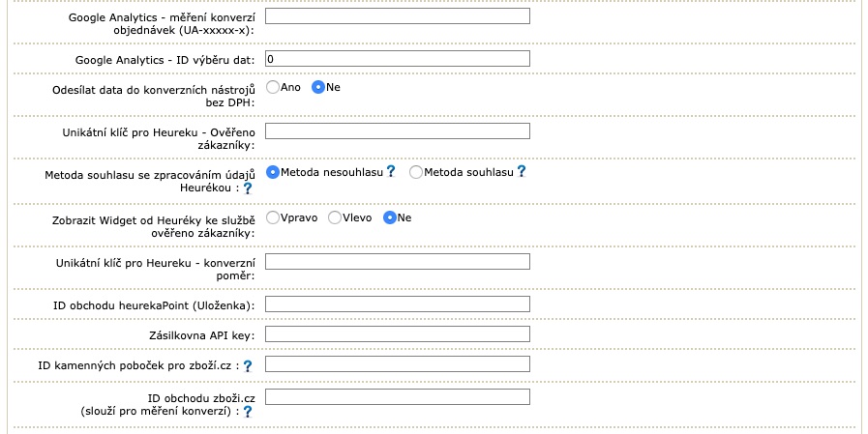Focus Google Analytics měření konverzí field
Viewport: 868px width, 434px height.
398,16
